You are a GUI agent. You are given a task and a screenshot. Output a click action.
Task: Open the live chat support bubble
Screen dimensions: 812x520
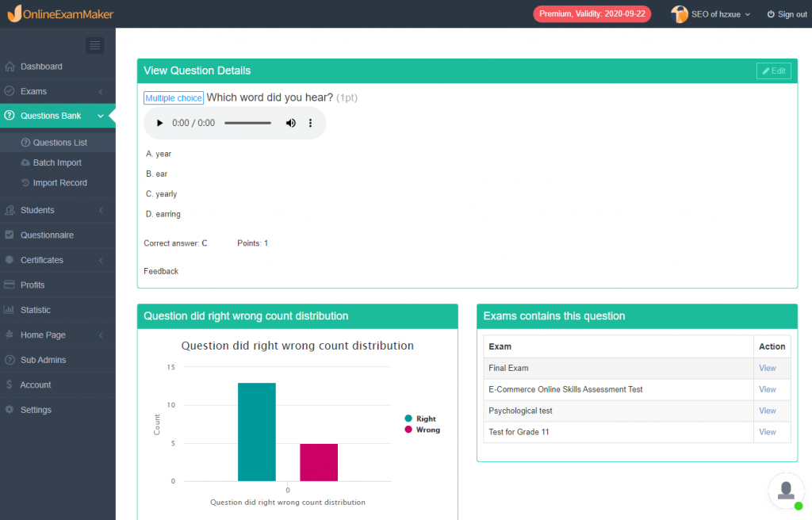(x=786, y=491)
